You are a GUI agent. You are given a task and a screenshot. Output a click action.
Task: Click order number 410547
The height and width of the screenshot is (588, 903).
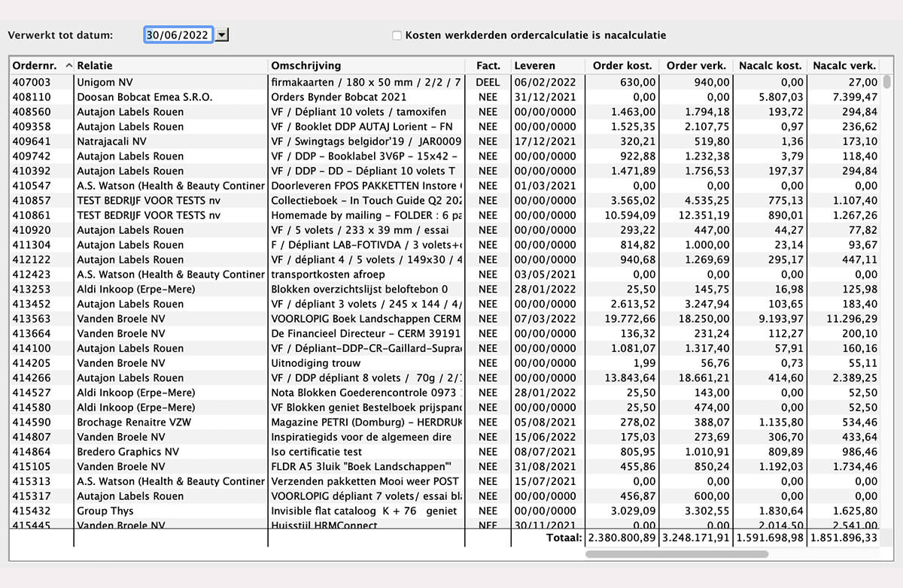pyautogui.click(x=32, y=186)
